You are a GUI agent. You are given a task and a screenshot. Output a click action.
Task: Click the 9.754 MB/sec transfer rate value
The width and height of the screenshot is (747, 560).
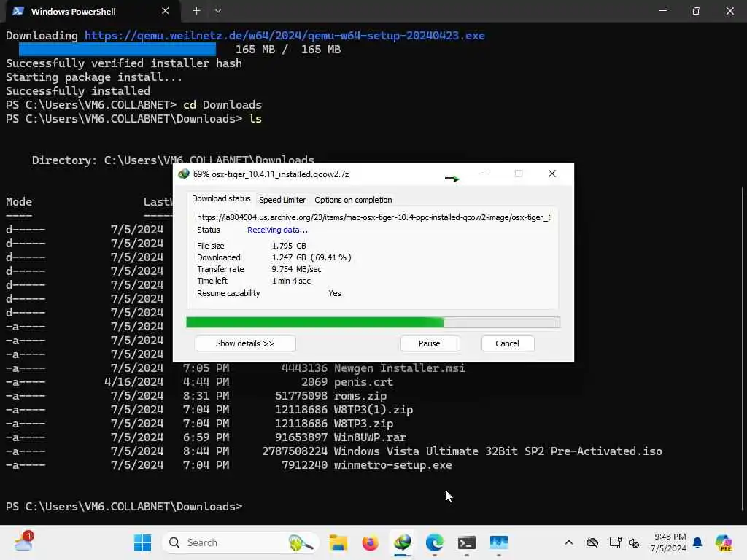(x=296, y=269)
